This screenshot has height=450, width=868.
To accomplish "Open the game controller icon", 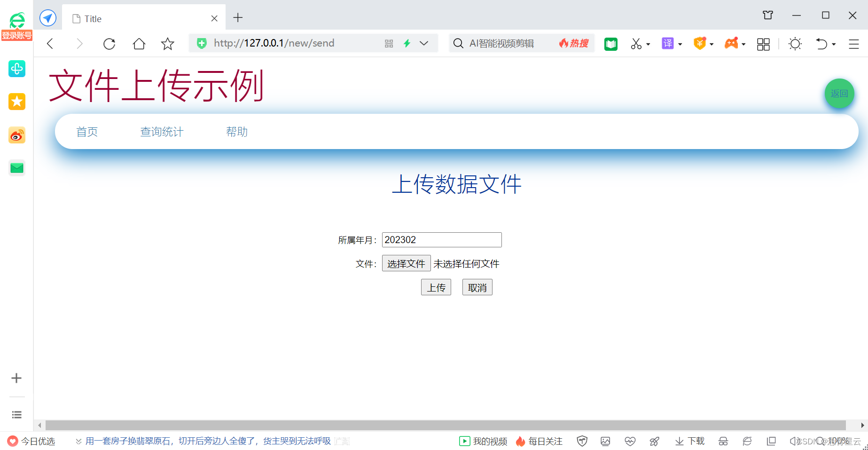I will [731, 44].
